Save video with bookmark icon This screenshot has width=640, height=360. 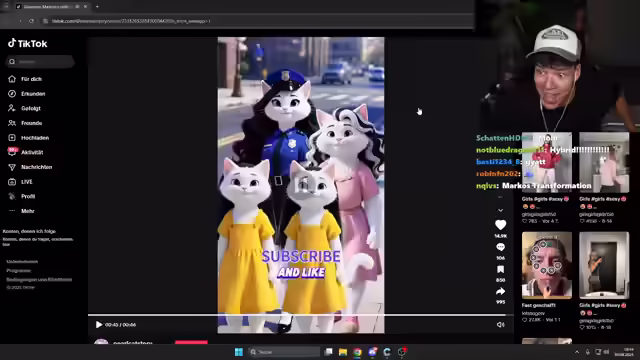[x=500, y=269]
